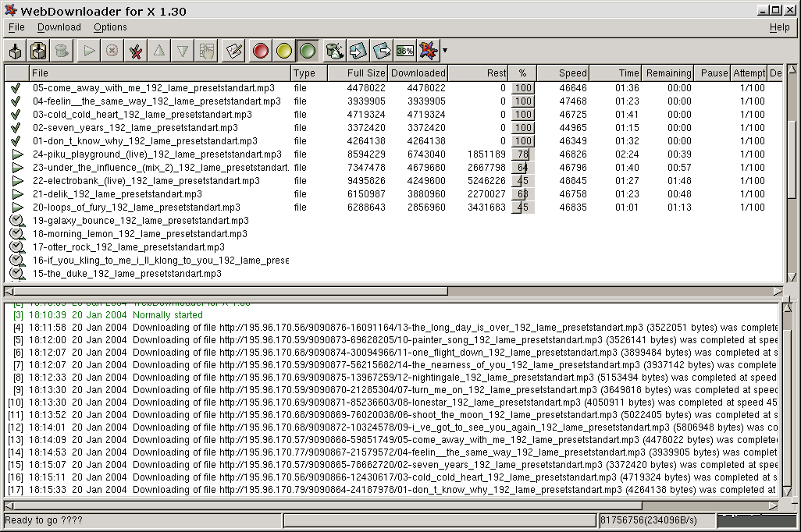Click the move down triangle icon
This screenshot has height=532, width=801.
[x=183, y=51]
